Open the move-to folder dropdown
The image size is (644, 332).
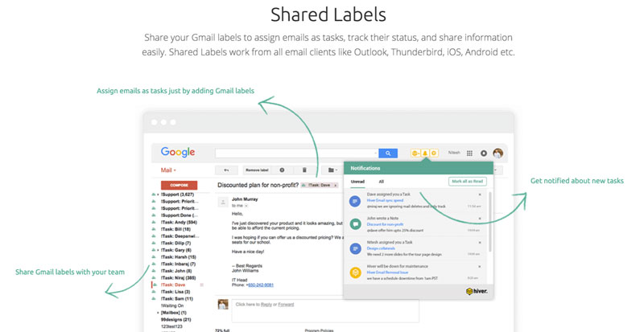tap(333, 170)
